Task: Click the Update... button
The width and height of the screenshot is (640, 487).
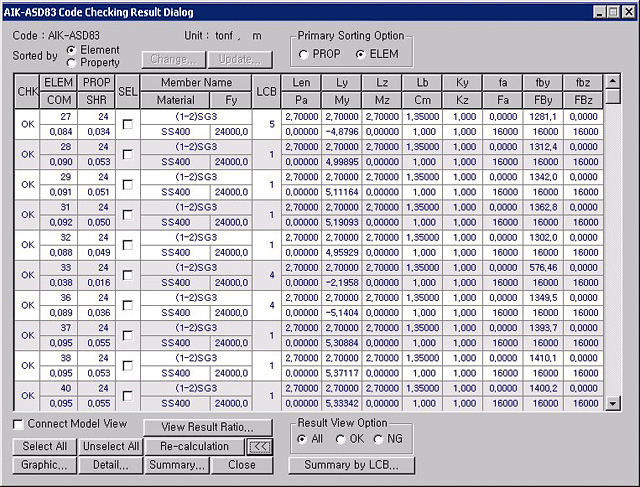Action: tap(240, 60)
